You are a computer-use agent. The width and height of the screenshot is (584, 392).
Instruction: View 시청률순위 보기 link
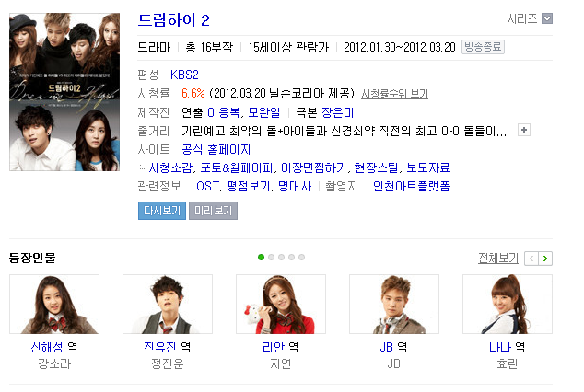click(394, 94)
